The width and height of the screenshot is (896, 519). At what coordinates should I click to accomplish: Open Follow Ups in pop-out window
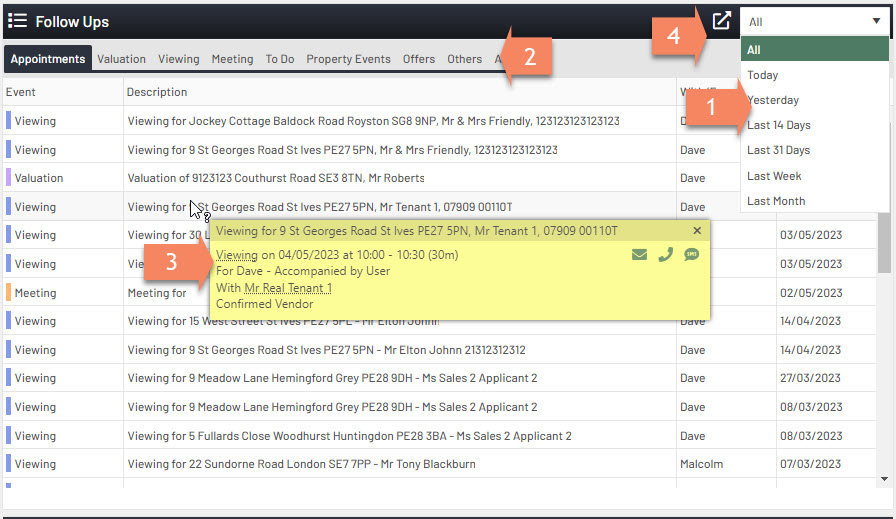tap(721, 21)
